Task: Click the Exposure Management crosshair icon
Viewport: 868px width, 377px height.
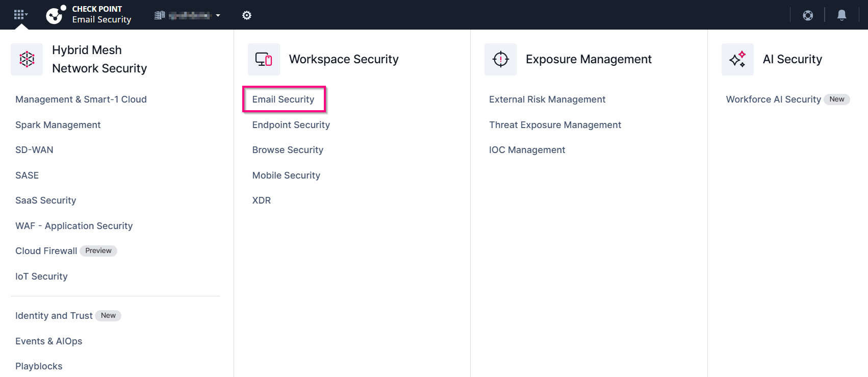Action: (501, 59)
